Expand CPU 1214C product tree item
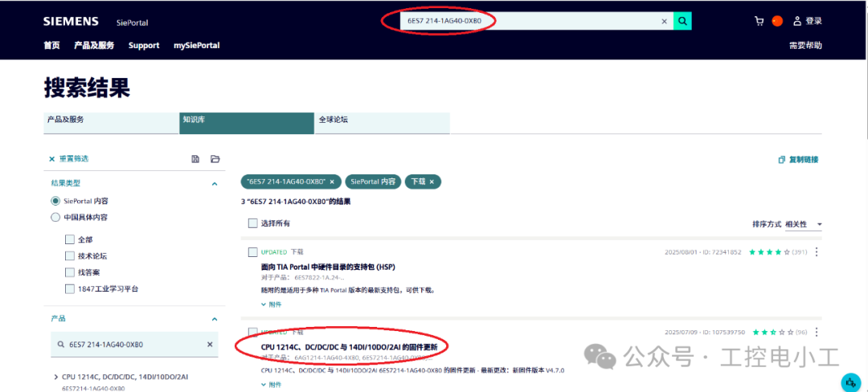The height and width of the screenshot is (392, 868). coord(56,377)
